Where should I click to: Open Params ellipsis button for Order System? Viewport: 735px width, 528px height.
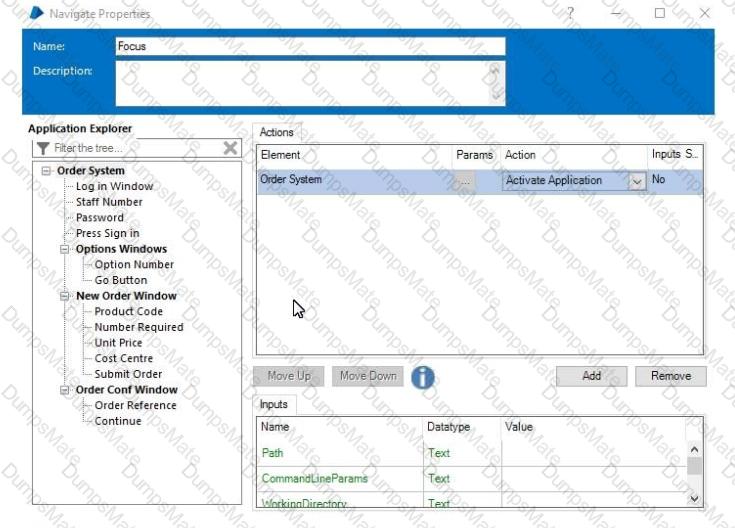(465, 181)
